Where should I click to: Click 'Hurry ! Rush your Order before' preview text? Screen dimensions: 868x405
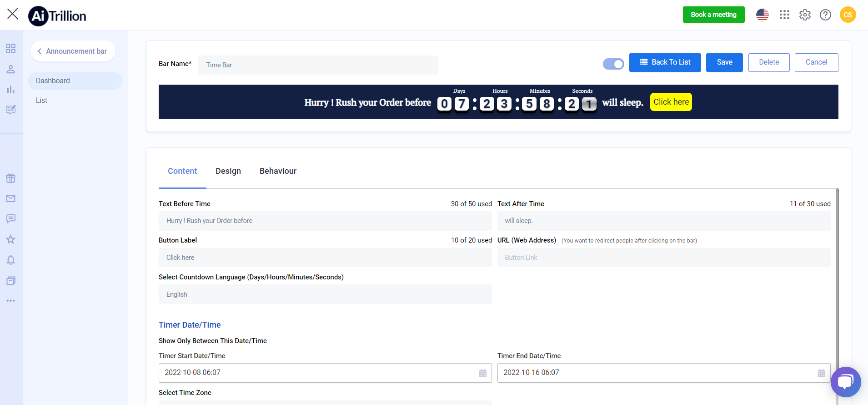367,103
